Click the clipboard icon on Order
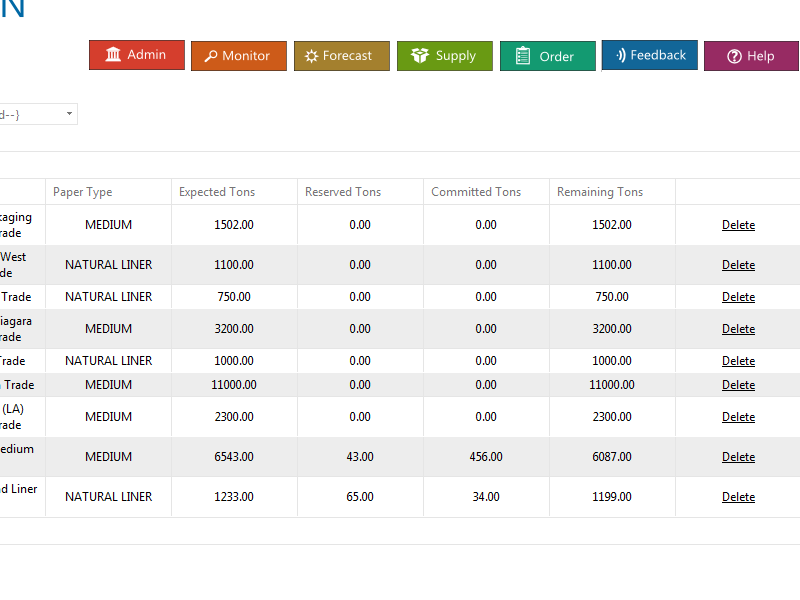This screenshot has width=800, height=600. tap(522, 56)
